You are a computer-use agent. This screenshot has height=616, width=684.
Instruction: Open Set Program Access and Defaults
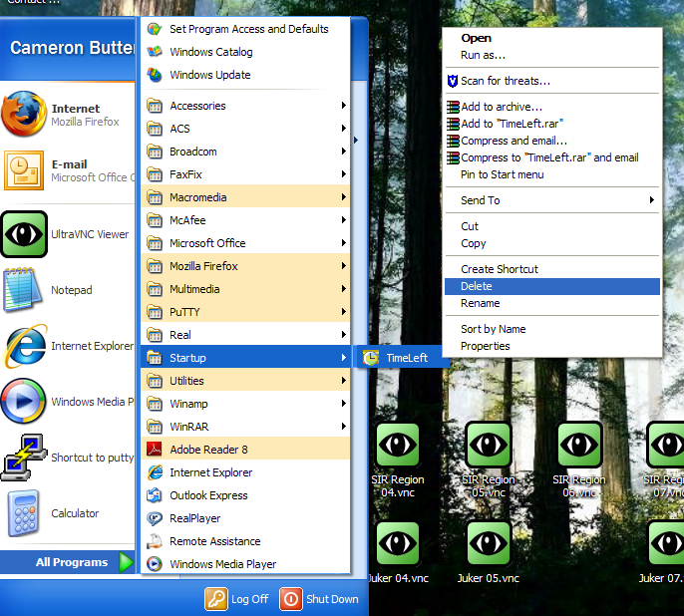[245, 29]
